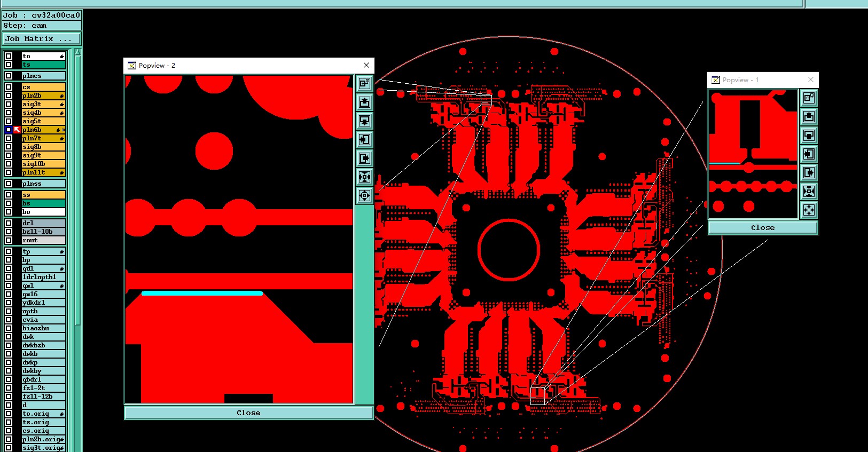Select the cs.orig layer name
This screenshot has height=452, width=868.
[43, 431]
